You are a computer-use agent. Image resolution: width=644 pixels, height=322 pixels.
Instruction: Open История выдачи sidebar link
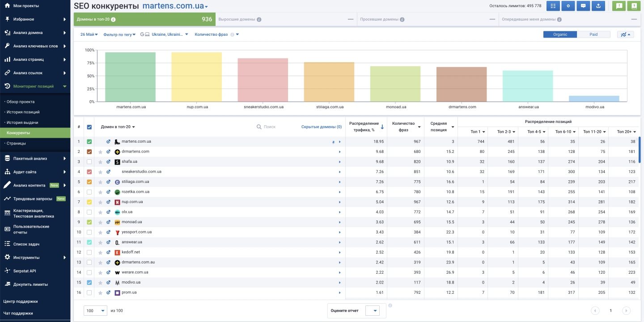click(x=22, y=123)
